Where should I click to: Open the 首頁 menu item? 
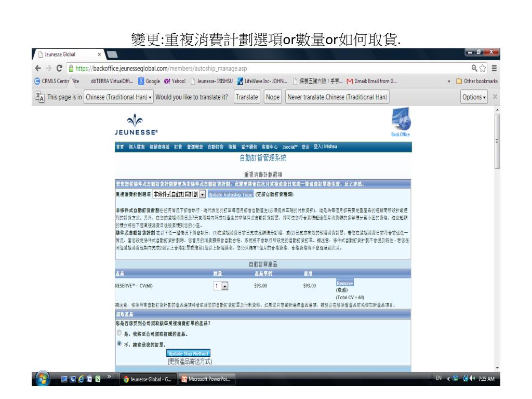[x=120, y=147]
